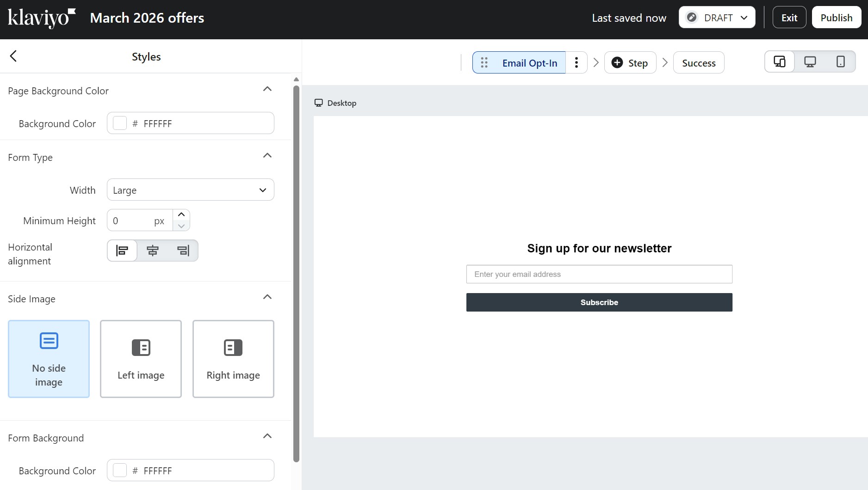The width and height of the screenshot is (868, 490).
Task: Publish the March 2026 offers form
Action: (836, 17)
